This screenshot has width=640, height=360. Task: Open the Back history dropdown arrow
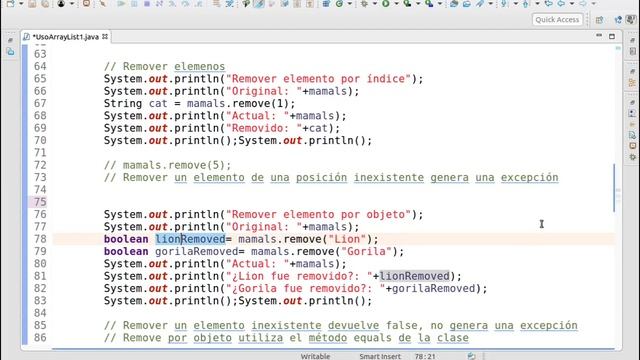click(x=572, y=4)
